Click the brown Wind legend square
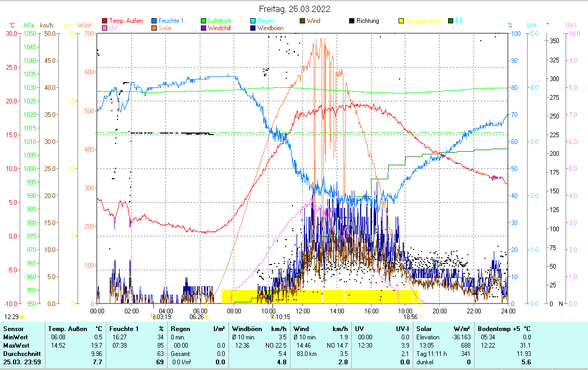Viewport: 588px width, 370px height. point(303,21)
